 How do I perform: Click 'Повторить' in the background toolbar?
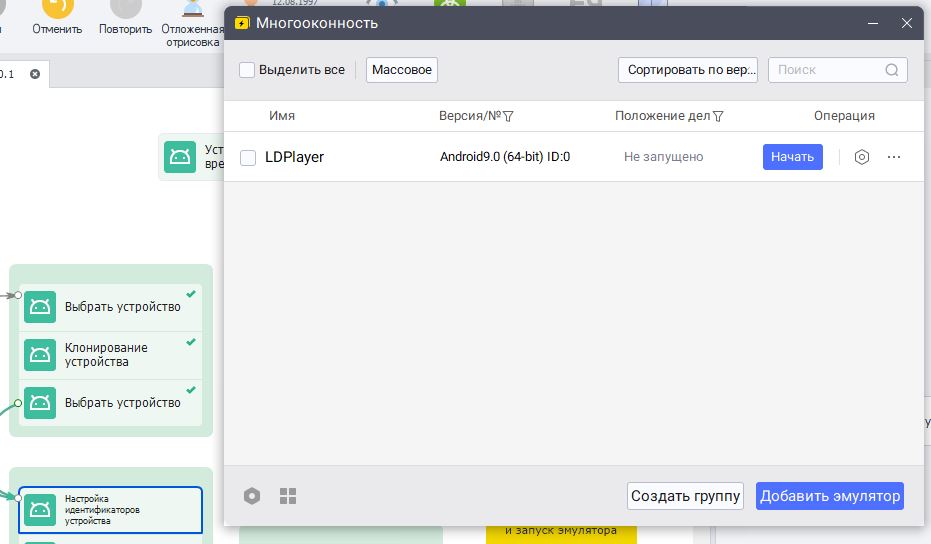pos(125,18)
